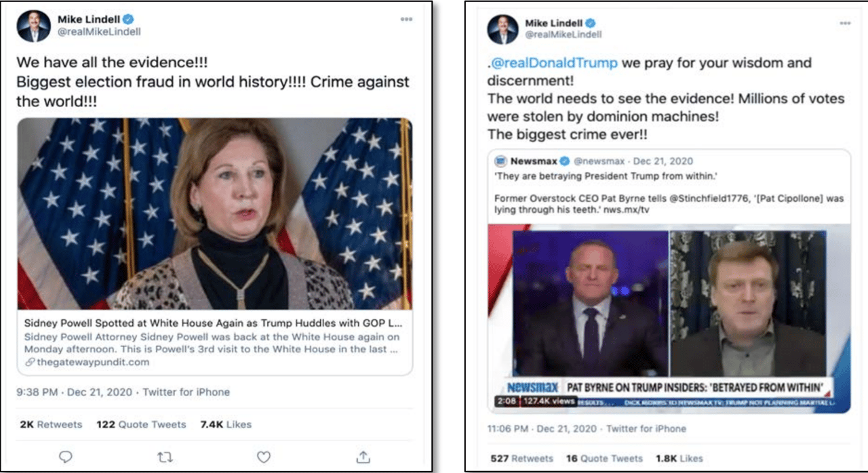Screen dimensions: 868x473
Task: Open the more options on right tweet
Action: [x=845, y=23]
